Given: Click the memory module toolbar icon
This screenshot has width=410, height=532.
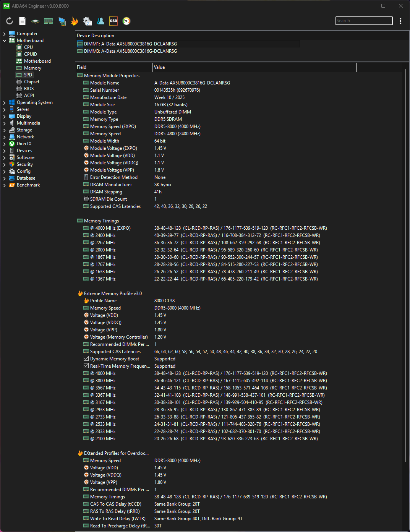Looking at the screenshot, I should click(x=48, y=21).
